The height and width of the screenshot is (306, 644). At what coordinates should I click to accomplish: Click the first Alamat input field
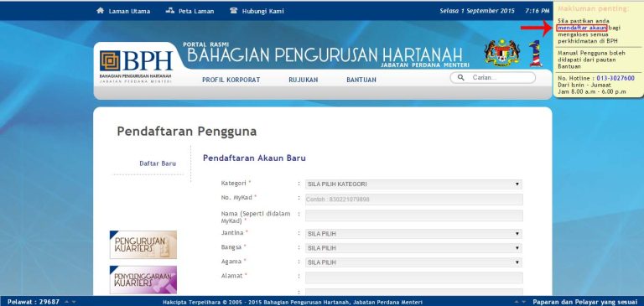414,277
